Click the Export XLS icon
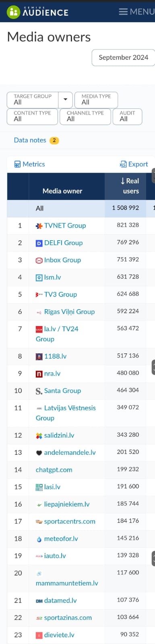Image resolution: width=155 pixels, height=644 pixels. [123, 164]
